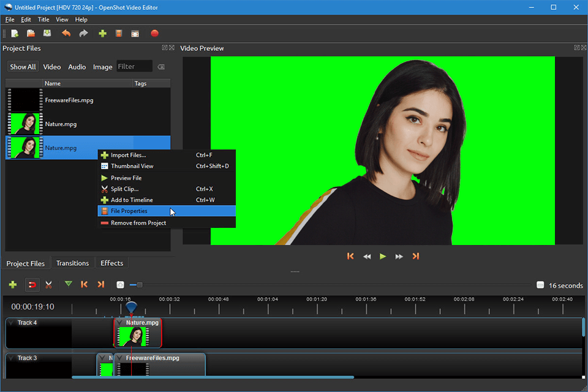Toggle the snapping magnet button
Screen dimensions: 588x392
(32, 285)
